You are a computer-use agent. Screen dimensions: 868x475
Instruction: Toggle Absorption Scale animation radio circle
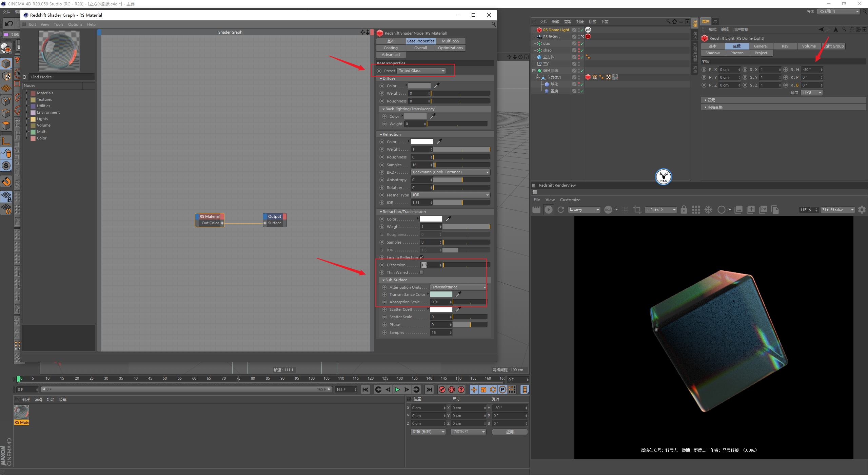pos(384,302)
